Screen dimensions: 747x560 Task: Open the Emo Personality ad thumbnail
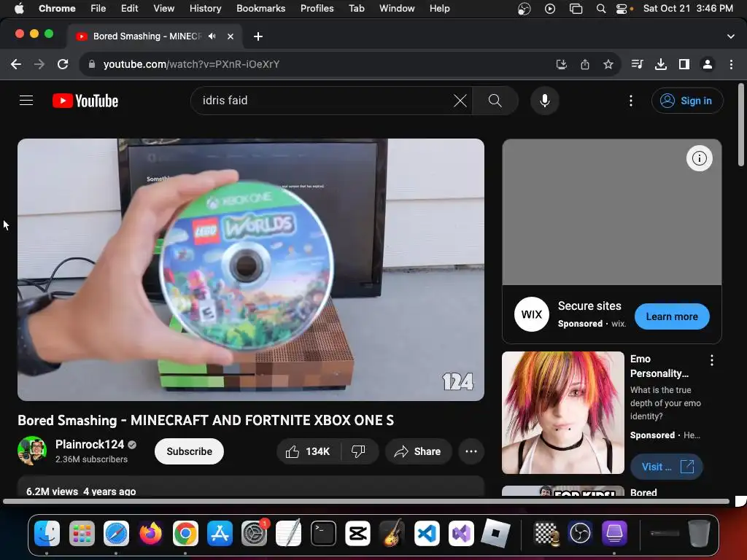tap(562, 413)
